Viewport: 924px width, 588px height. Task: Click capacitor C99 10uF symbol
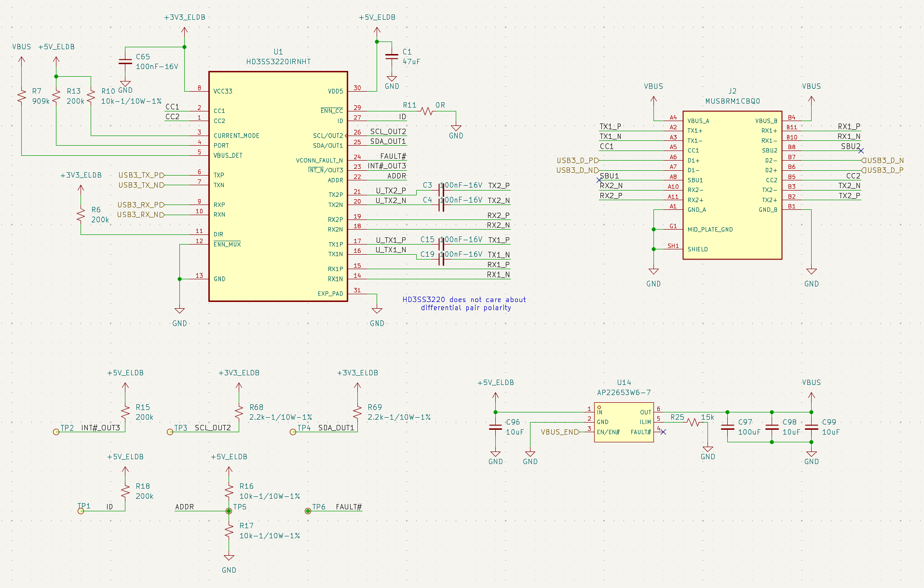point(812,427)
